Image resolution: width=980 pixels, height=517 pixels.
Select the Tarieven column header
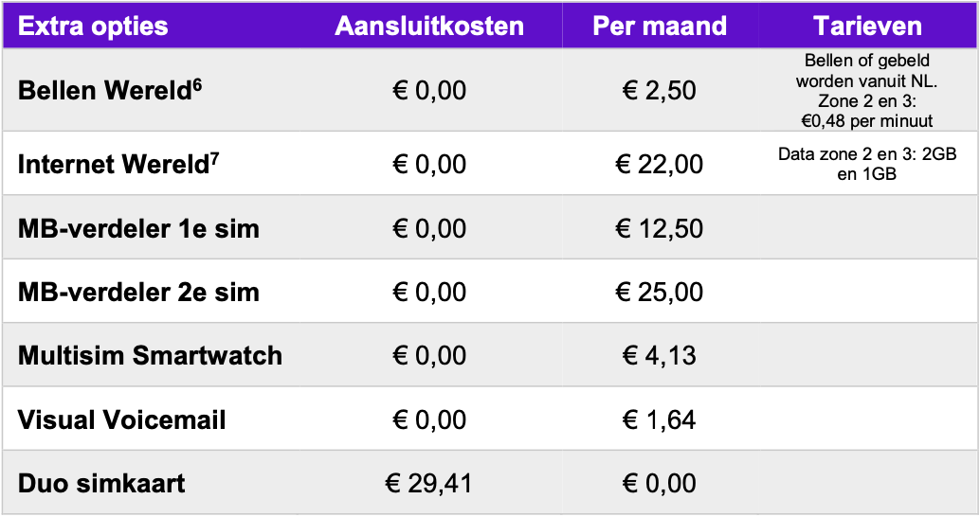pos(867,27)
